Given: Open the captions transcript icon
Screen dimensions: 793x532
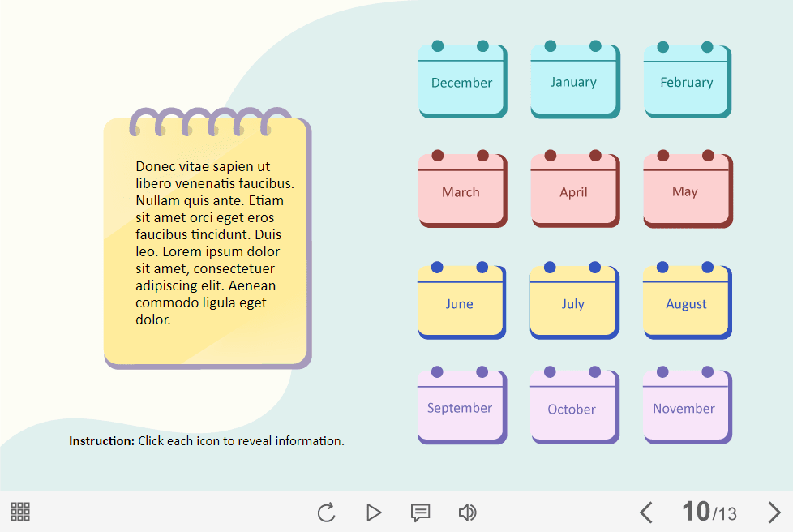Looking at the screenshot, I should click(x=420, y=513).
